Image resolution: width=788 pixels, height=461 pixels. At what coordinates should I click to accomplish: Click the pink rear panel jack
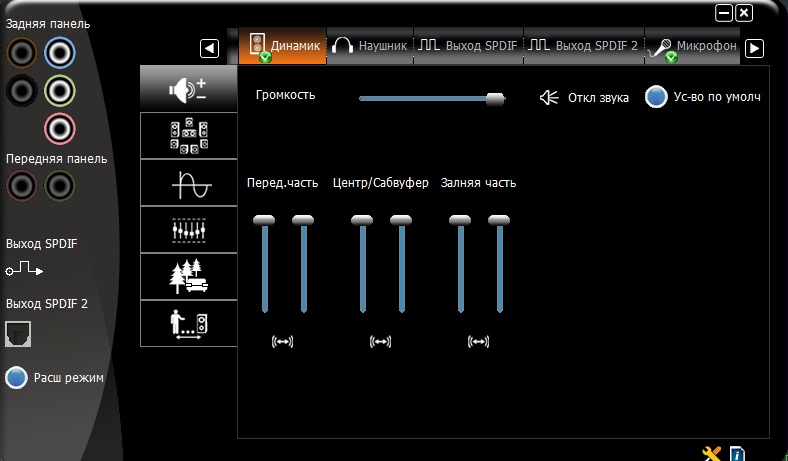pos(60,128)
